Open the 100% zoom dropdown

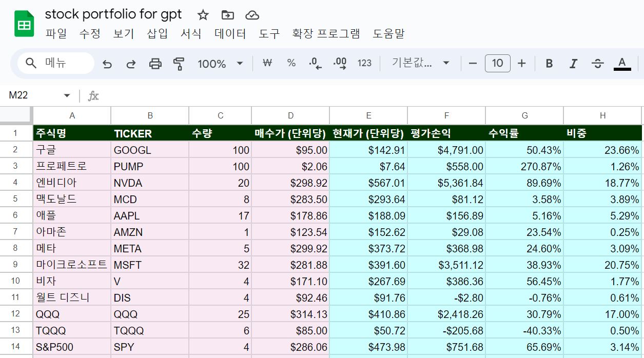coord(220,64)
